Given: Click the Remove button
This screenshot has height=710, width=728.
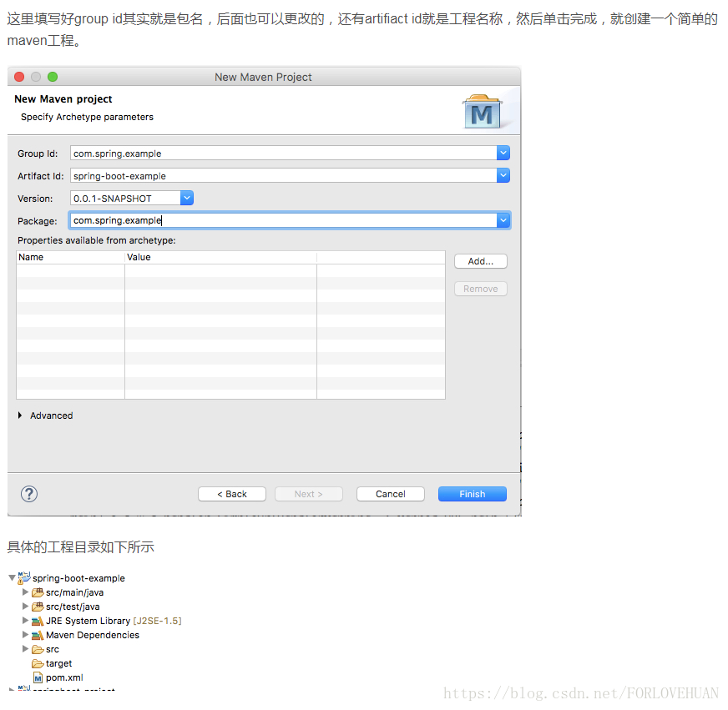Looking at the screenshot, I should 481,289.
